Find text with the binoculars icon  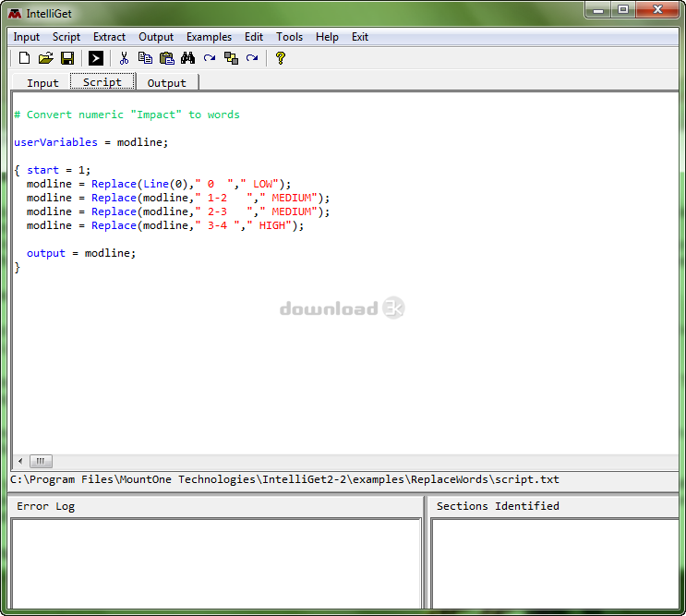(188, 58)
